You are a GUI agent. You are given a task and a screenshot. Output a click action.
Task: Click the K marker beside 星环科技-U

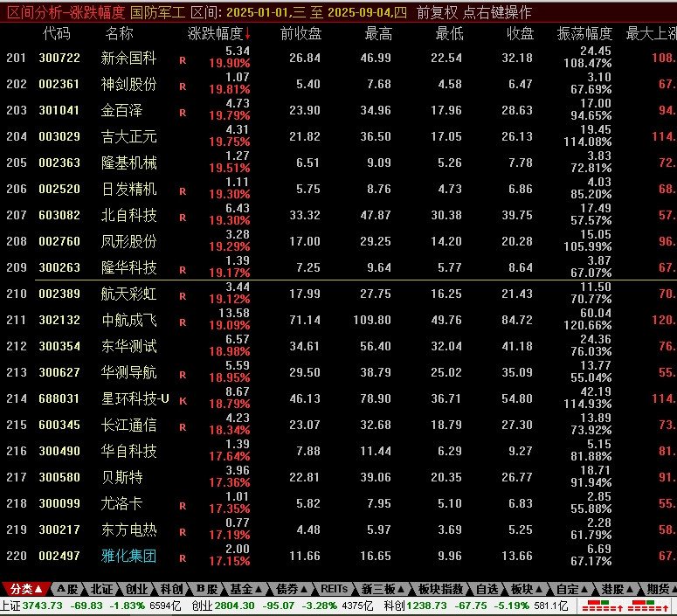pos(183,401)
